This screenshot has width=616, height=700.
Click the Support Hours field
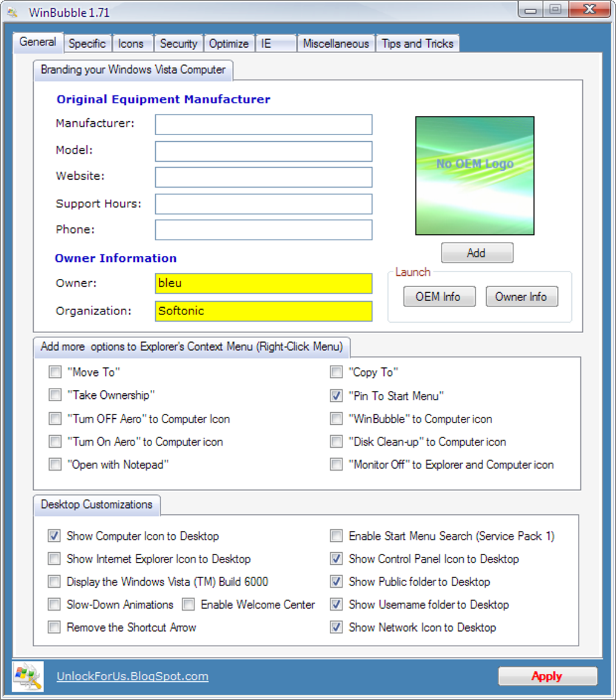pos(263,204)
